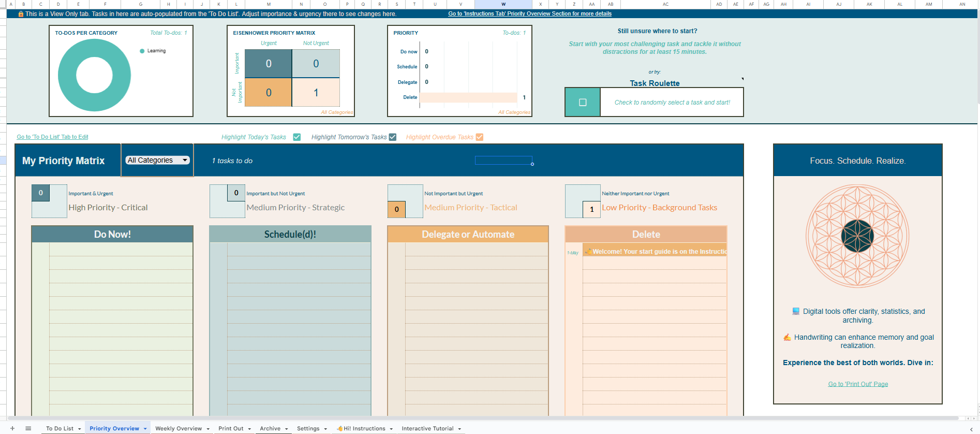
Task: Expand the Priority Overview tab menu arrow
Action: (x=145, y=429)
